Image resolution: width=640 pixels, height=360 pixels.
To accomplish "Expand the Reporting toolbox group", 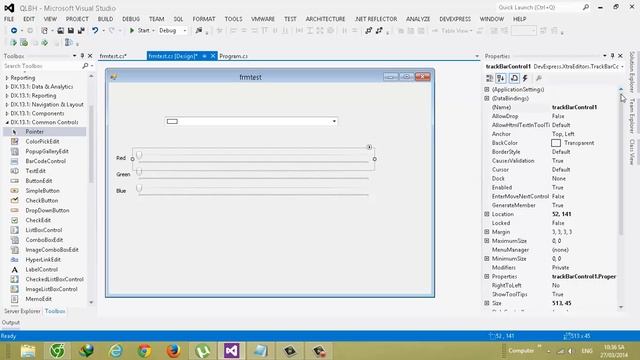I will 7,78.
